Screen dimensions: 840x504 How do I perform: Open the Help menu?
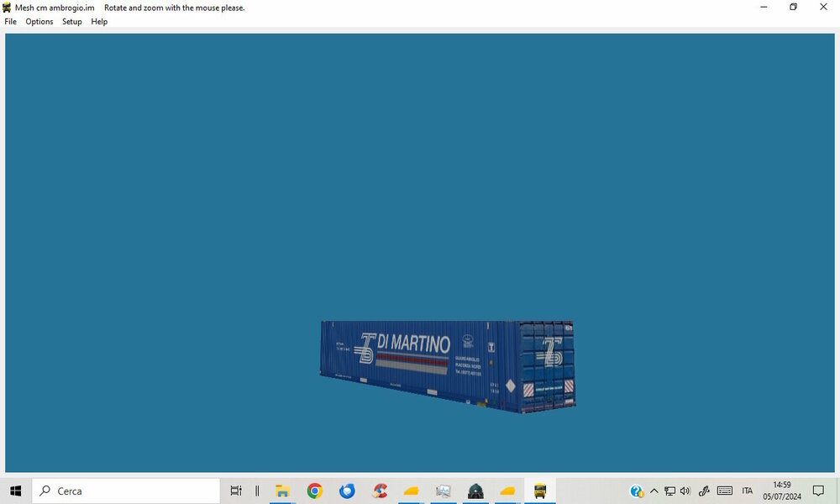coord(99,22)
